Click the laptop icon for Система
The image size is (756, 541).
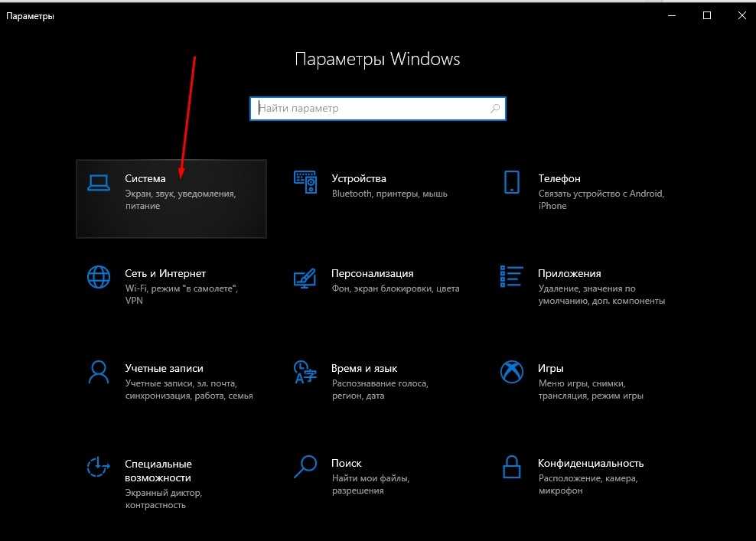98,182
